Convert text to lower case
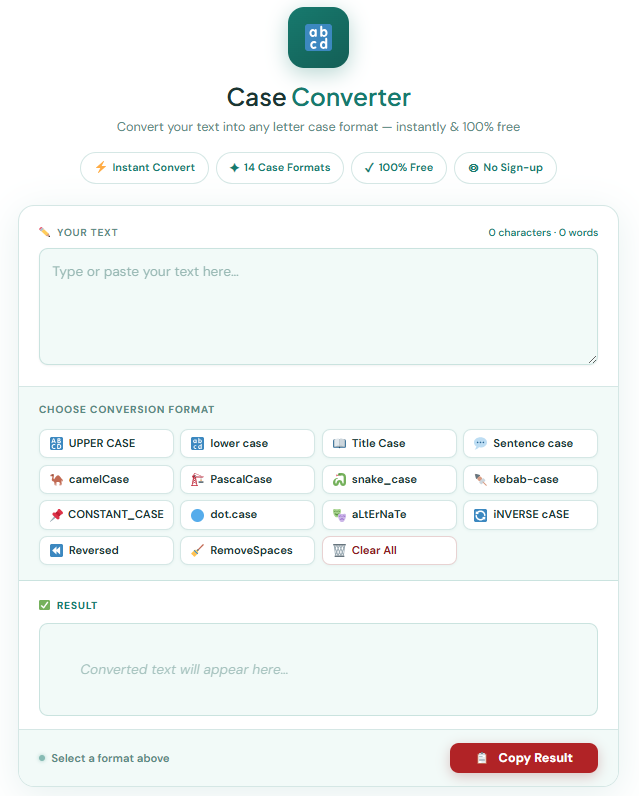Viewport: 639px width, 796px height. tap(248, 444)
